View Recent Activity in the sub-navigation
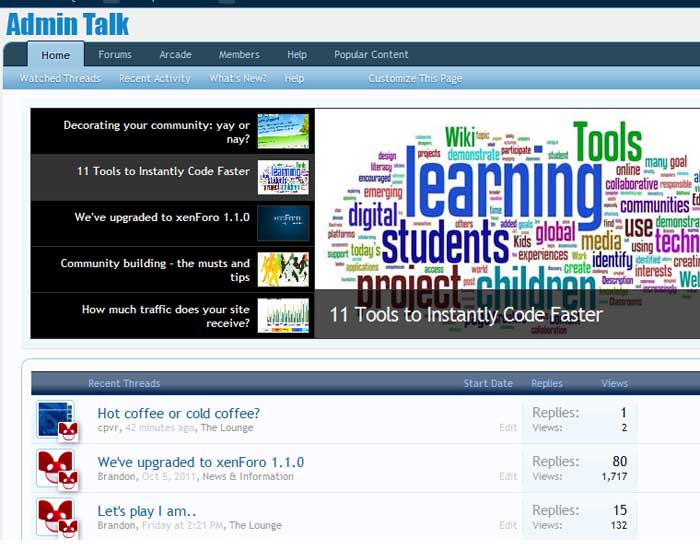This screenshot has width=700, height=550. click(155, 78)
